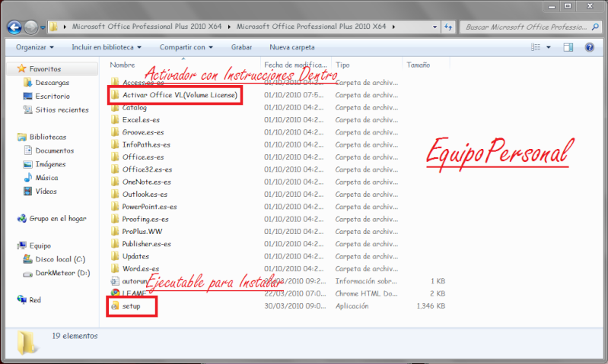Expand the address bar history dropdown arrow

tap(435, 27)
